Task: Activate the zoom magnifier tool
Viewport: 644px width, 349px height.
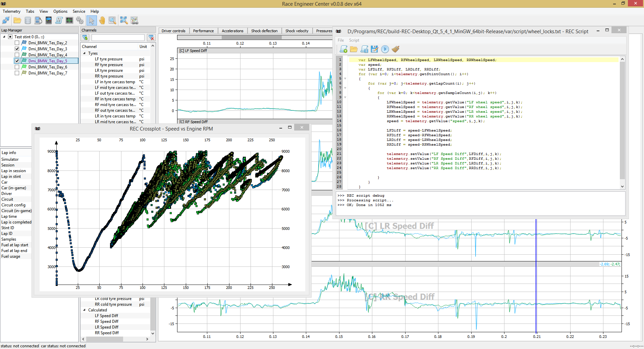Action: click(x=112, y=20)
